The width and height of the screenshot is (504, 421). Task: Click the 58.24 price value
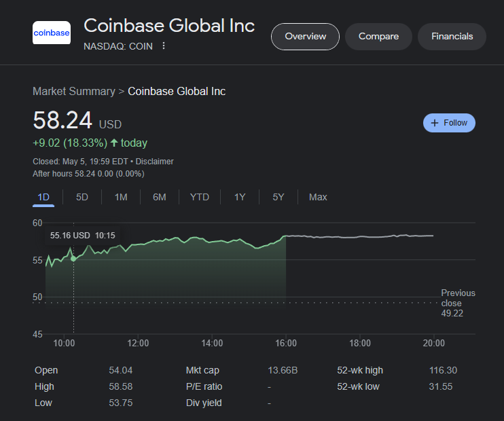click(62, 120)
